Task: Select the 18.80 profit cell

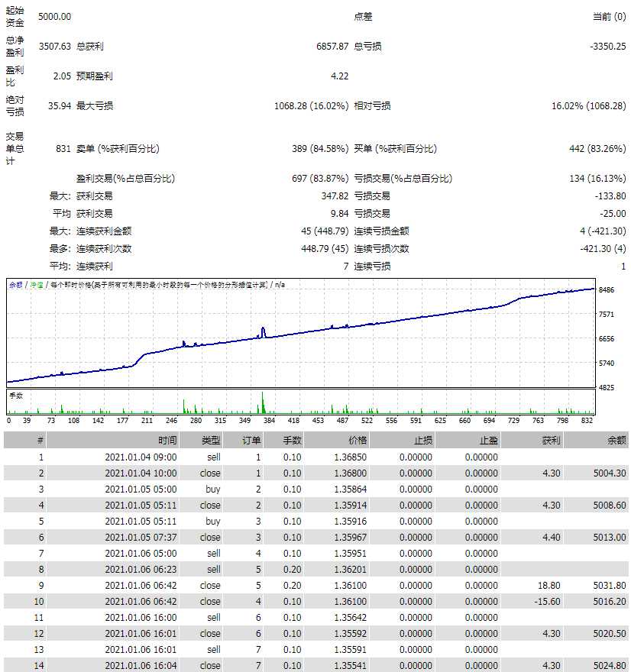Action: (548, 585)
